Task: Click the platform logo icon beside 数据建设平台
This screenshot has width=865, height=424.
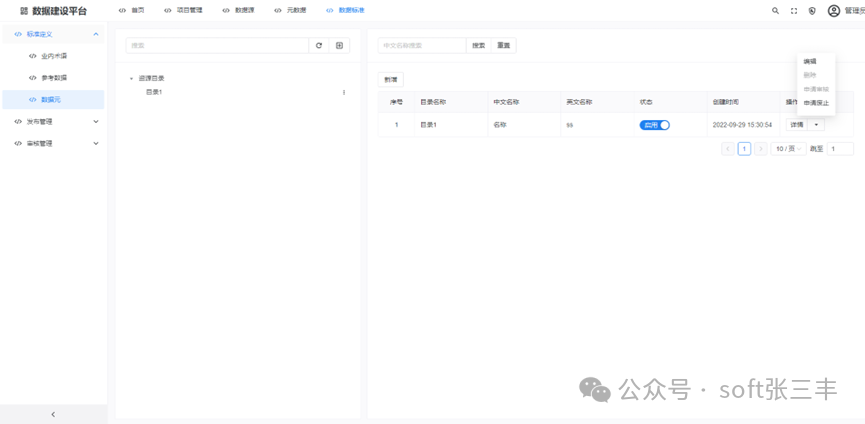Action: point(24,10)
